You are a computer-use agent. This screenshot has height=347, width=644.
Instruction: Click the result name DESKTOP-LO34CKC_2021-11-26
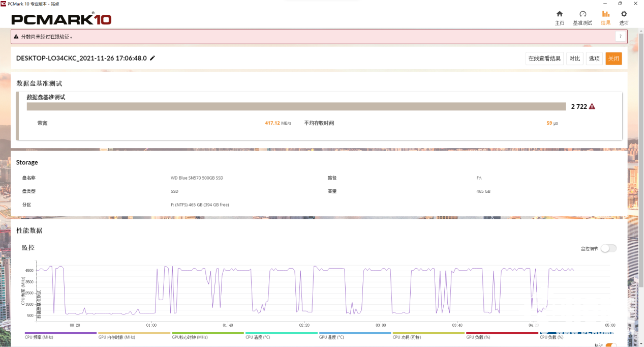[x=81, y=58]
